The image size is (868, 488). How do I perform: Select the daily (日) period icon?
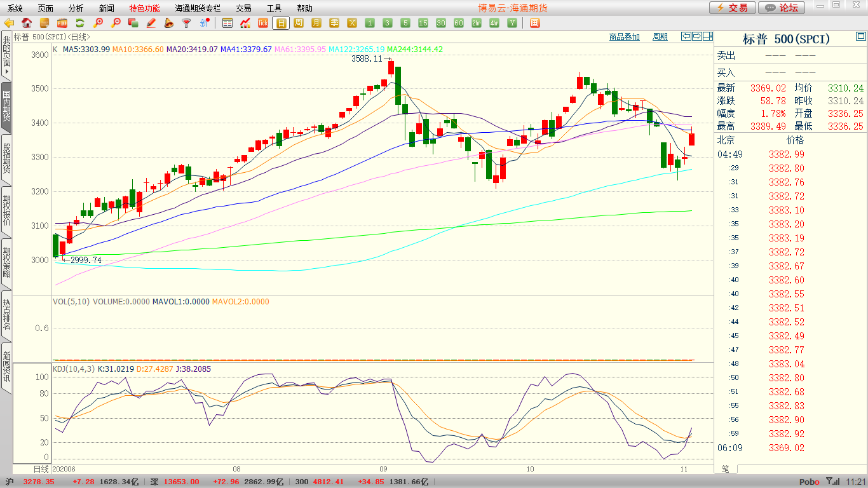[281, 23]
